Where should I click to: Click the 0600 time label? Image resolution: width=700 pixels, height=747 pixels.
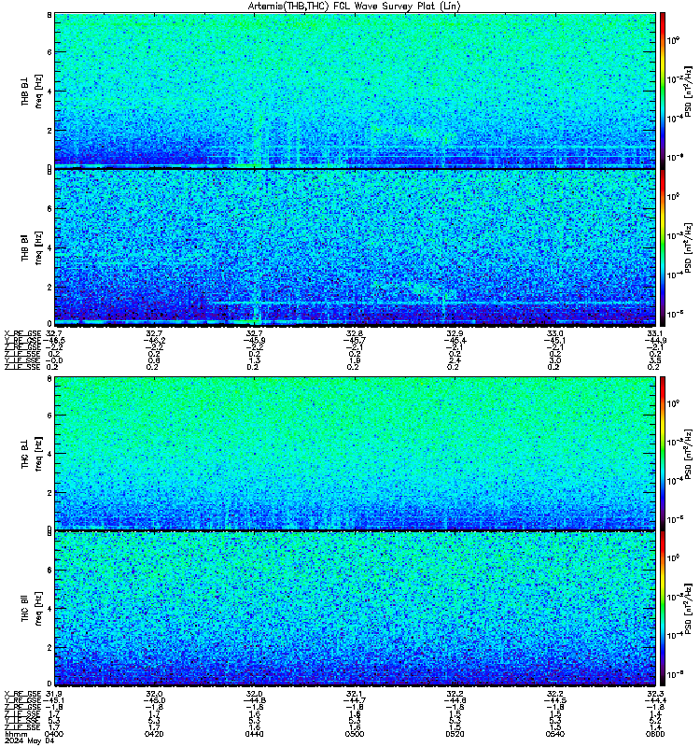[655, 734]
